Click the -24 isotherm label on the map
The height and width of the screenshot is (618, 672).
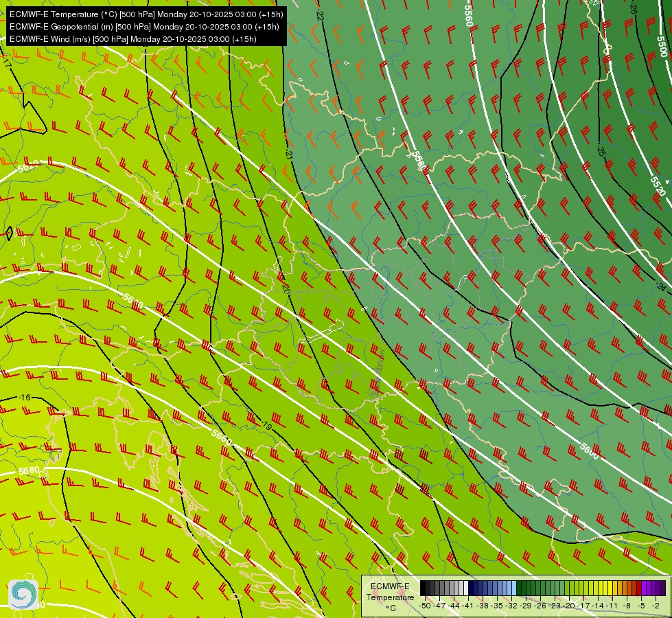661,287
